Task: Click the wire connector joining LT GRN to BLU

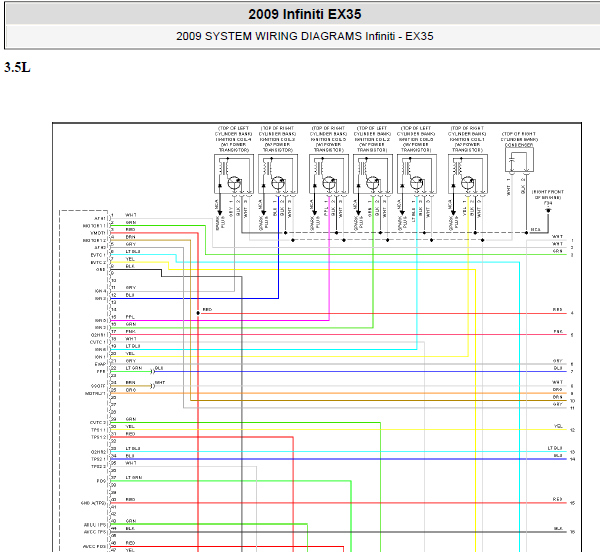Action: coord(153,371)
